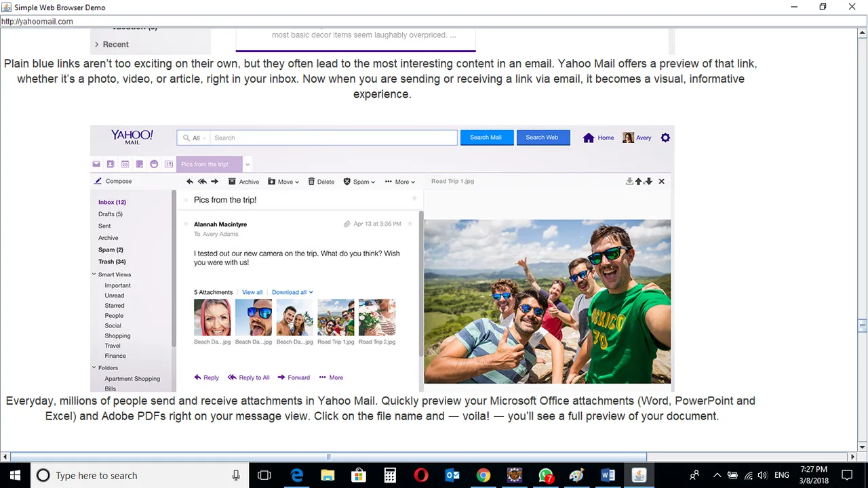Open the Spam dropdown
868x488 pixels.
359,182
